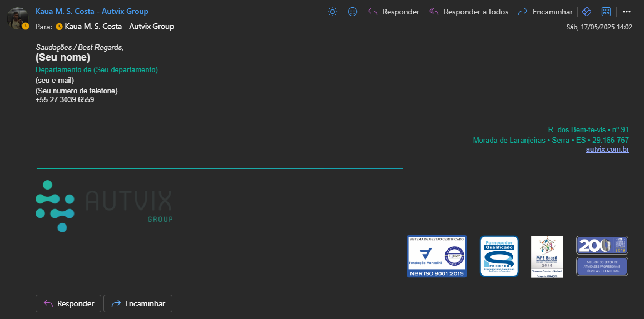Click the Saudações / Best Regards text
The width and height of the screenshot is (644, 319).
point(80,48)
